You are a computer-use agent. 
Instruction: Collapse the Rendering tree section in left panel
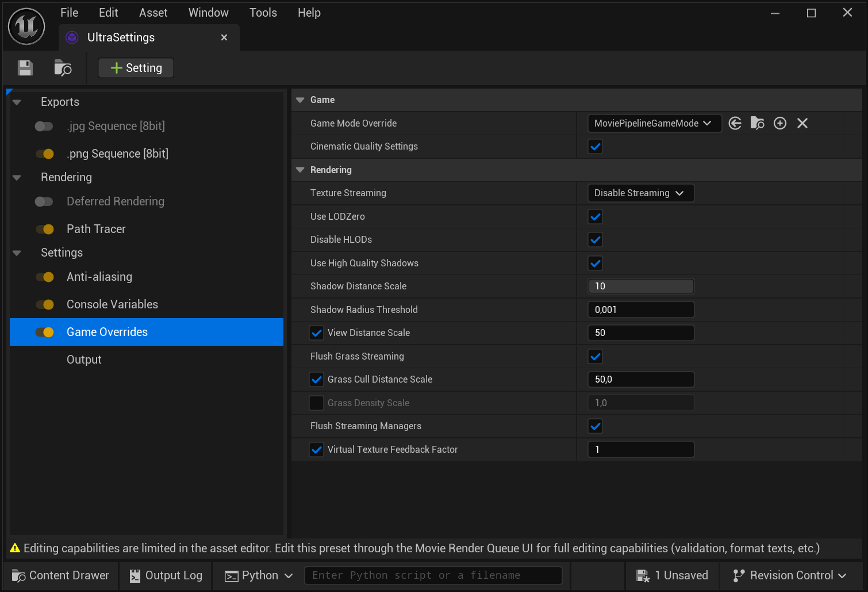[x=17, y=178]
